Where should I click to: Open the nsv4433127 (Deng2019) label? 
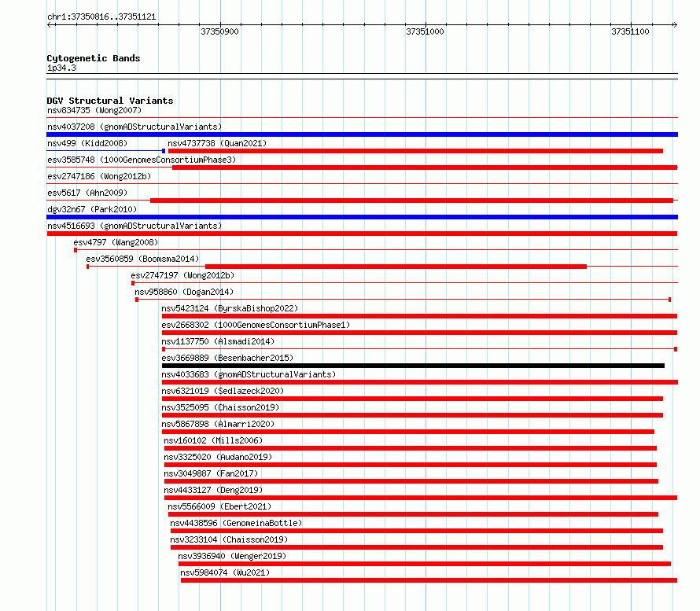pos(213,490)
